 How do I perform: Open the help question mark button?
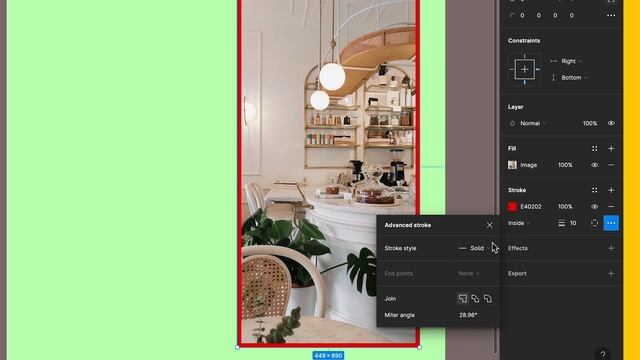pos(603,354)
